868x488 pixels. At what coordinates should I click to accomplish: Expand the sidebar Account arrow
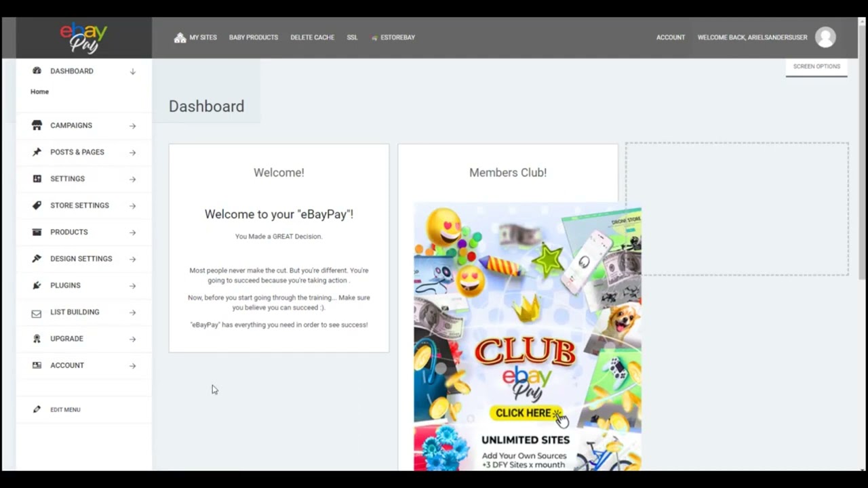click(x=133, y=365)
